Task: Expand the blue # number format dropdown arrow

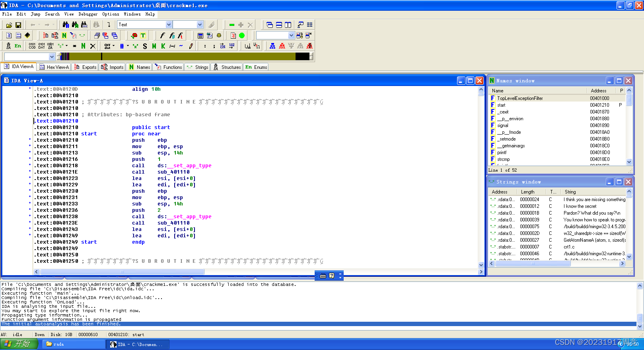Action: (x=127, y=46)
